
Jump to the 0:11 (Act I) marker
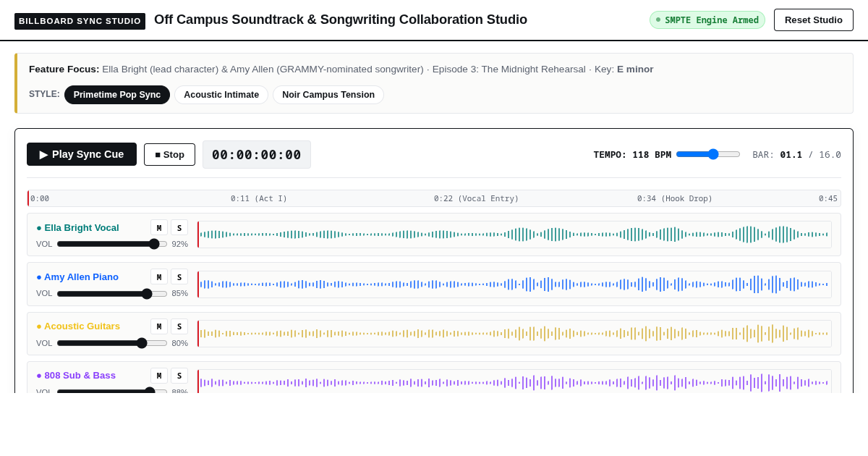[x=259, y=198]
